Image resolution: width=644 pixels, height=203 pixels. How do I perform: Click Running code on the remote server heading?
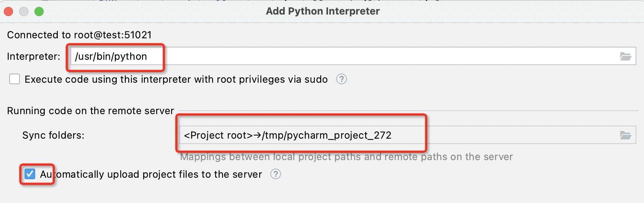pos(90,111)
